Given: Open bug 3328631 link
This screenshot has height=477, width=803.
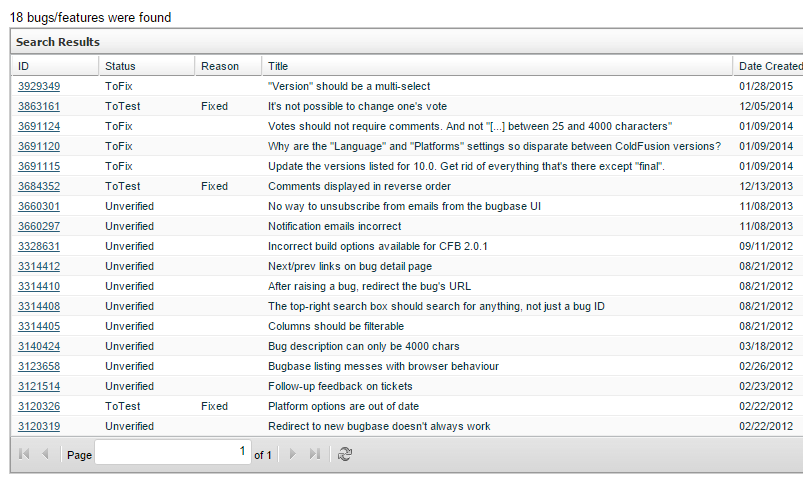Looking at the screenshot, I should coord(39,246).
